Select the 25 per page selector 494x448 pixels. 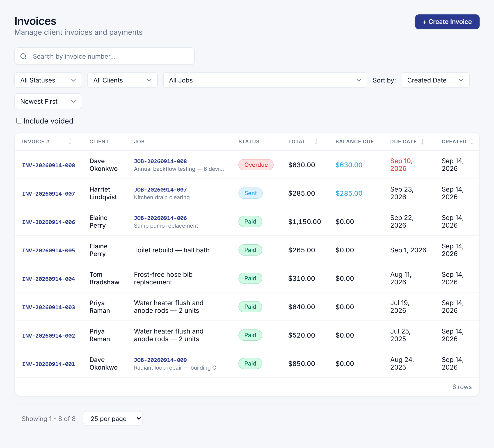click(x=113, y=418)
